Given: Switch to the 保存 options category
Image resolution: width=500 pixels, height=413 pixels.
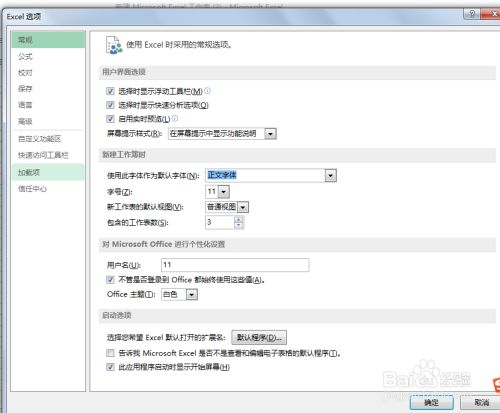Looking at the screenshot, I should click(48, 89).
